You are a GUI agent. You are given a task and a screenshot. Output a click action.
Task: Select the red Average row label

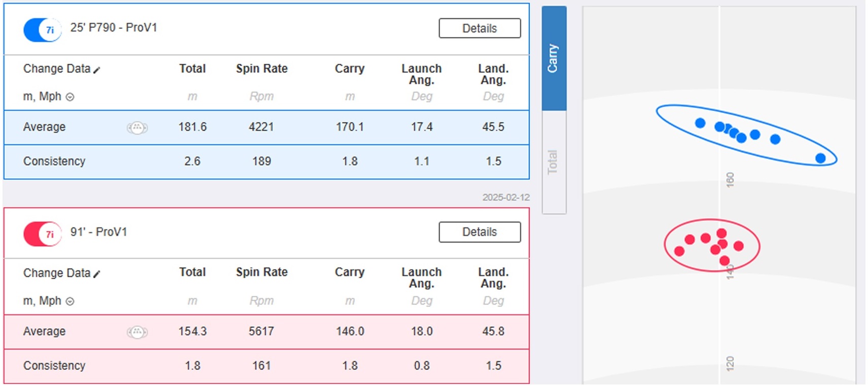(45, 331)
